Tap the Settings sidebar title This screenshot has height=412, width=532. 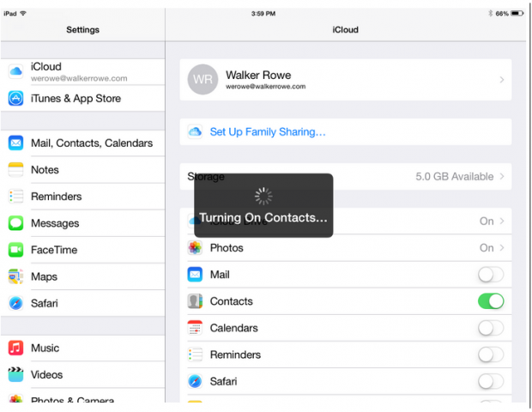[x=82, y=30]
